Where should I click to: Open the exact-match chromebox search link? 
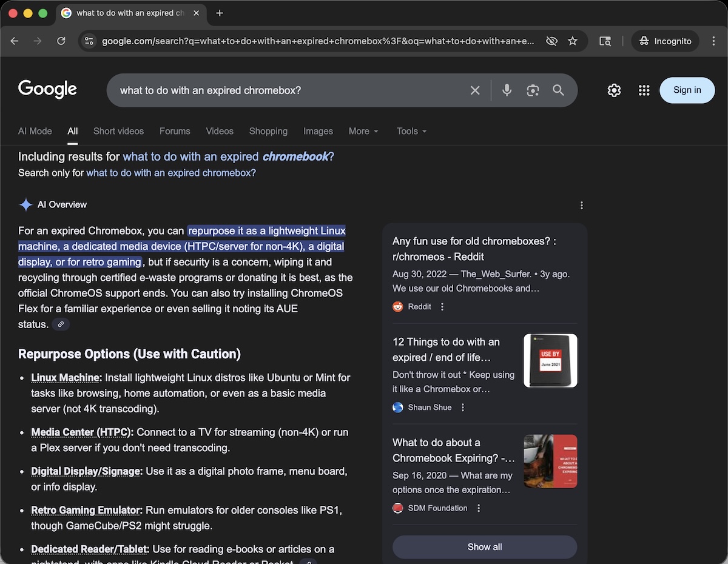click(170, 173)
